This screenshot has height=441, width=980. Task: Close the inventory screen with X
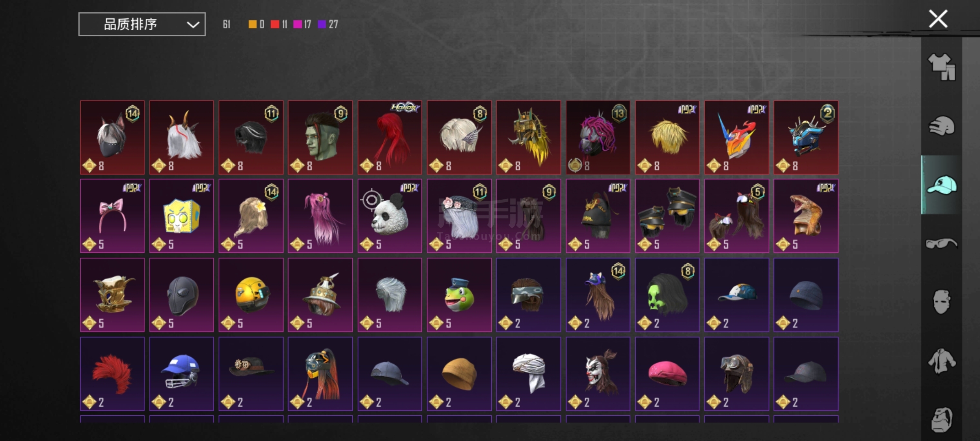938,19
